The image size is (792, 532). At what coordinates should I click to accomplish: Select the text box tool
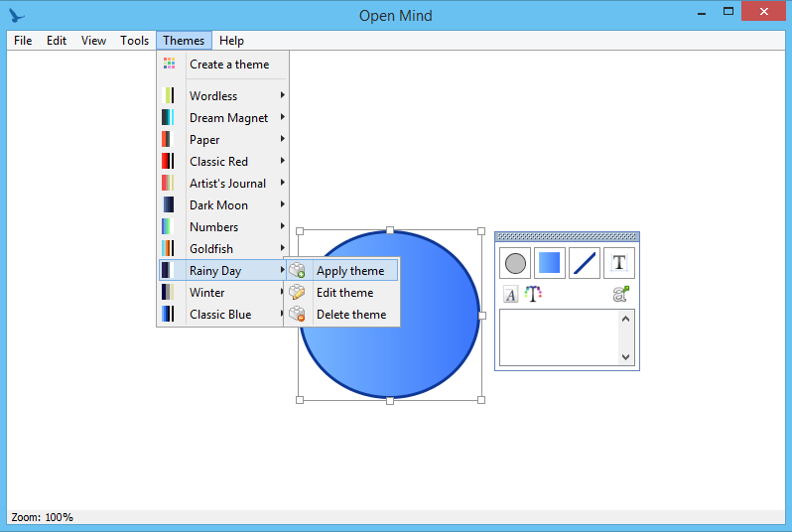click(618, 263)
